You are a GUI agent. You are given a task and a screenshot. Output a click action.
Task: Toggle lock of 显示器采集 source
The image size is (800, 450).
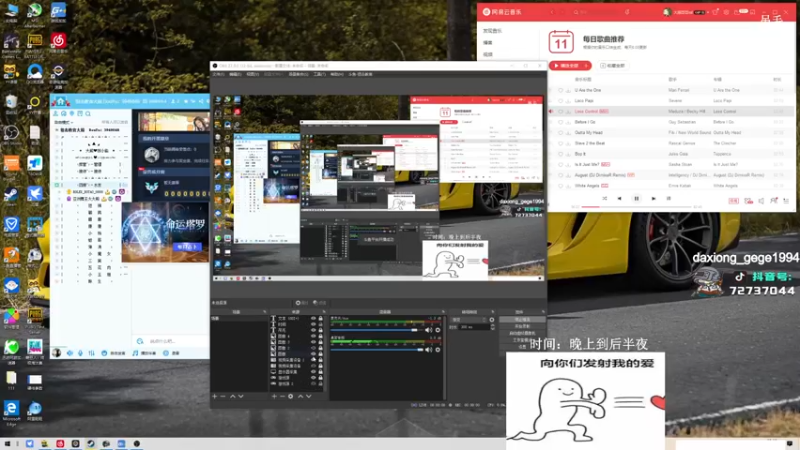coord(320,372)
